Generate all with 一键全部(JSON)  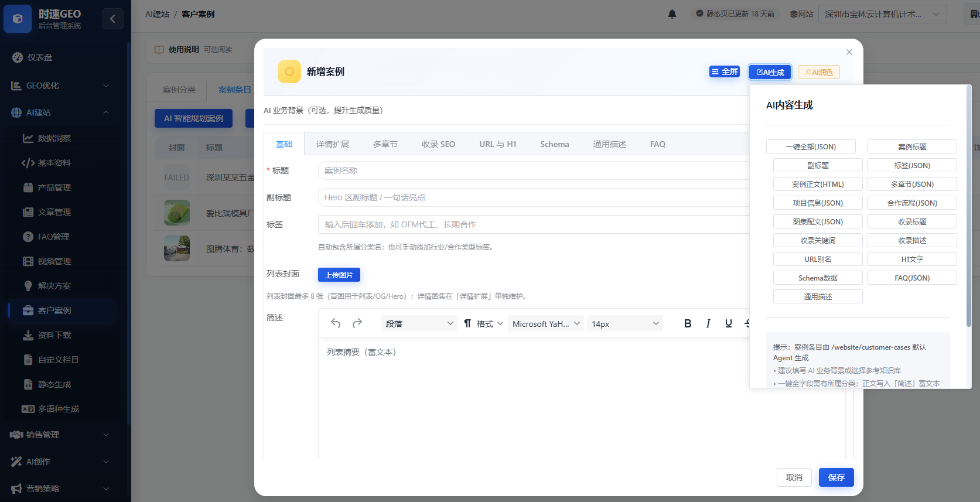click(x=811, y=146)
